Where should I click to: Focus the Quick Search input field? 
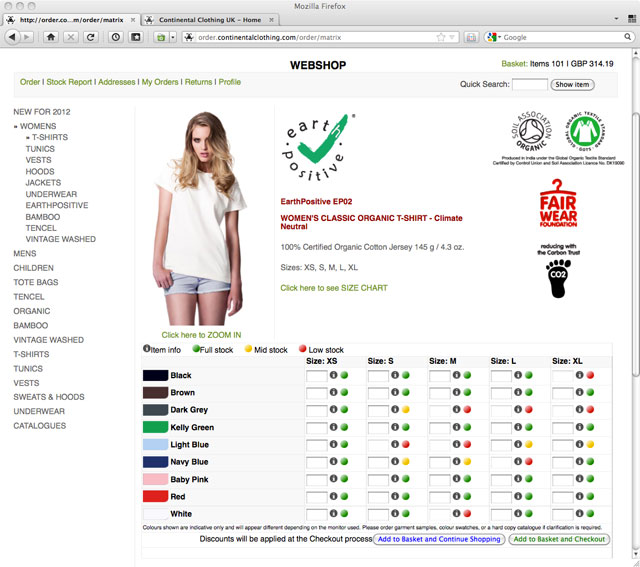529,84
